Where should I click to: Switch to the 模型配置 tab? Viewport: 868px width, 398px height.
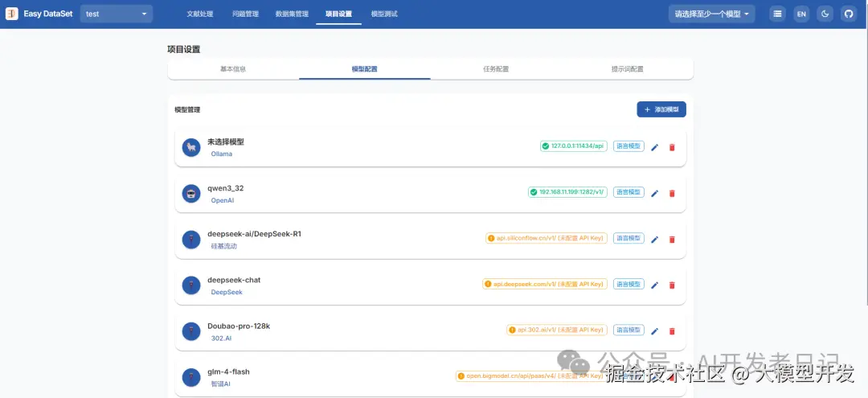[365, 69]
